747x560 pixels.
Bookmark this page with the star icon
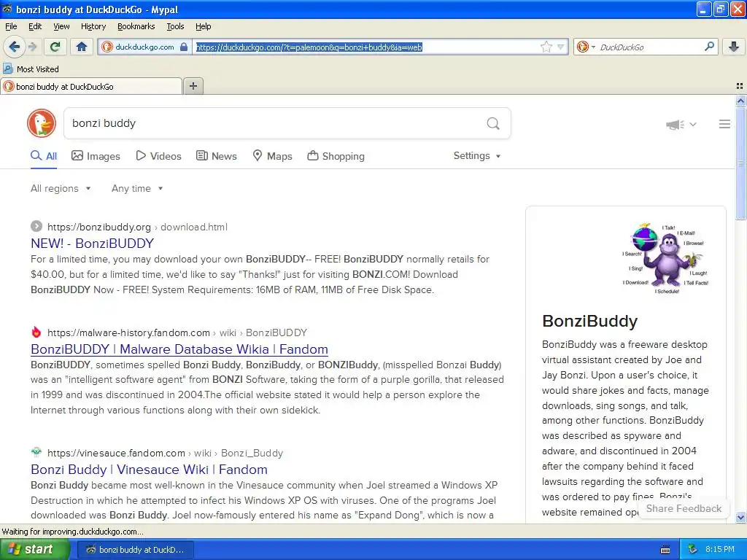coord(546,47)
